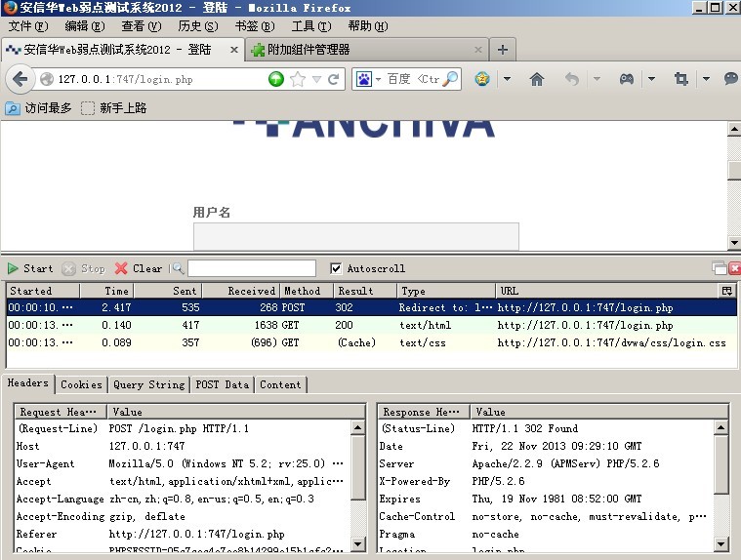Switch to the Query String tab
This screenshot has width=741, height=560.
coord(148,384)
